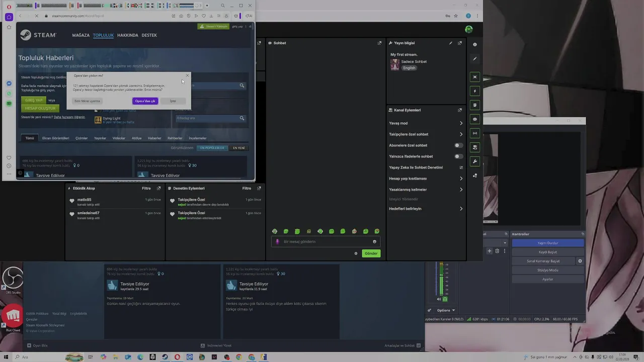Pop out the Kanal Eylemleri panel
The width and height of the screenshot is (644, 362).
[459, 110]
